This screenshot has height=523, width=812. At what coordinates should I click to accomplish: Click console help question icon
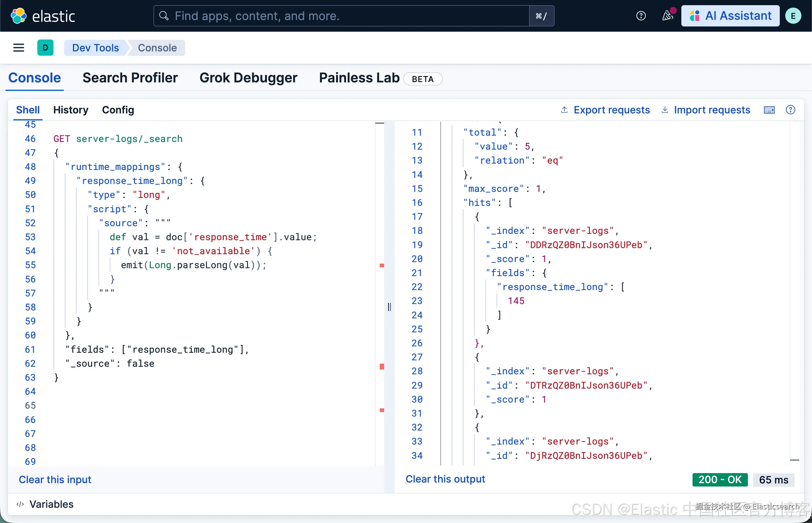tap(790, 110)
